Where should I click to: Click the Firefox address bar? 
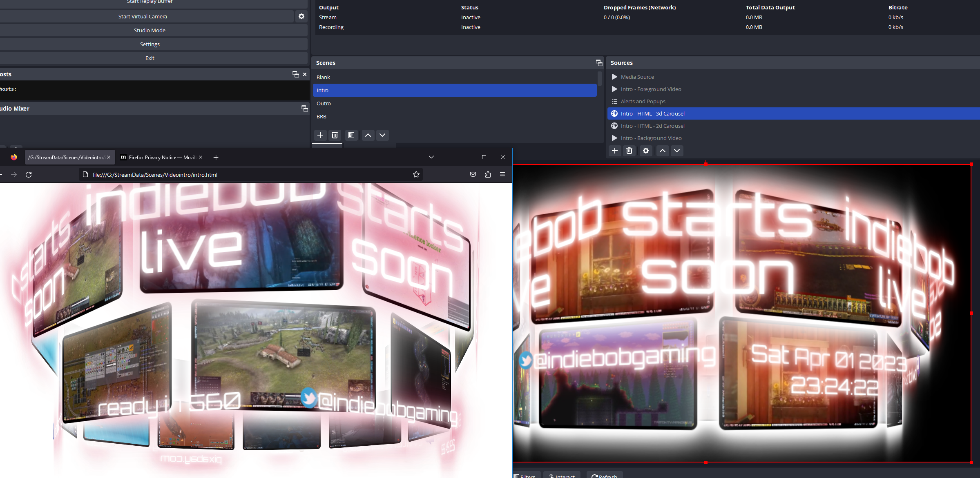click(245, 175)
